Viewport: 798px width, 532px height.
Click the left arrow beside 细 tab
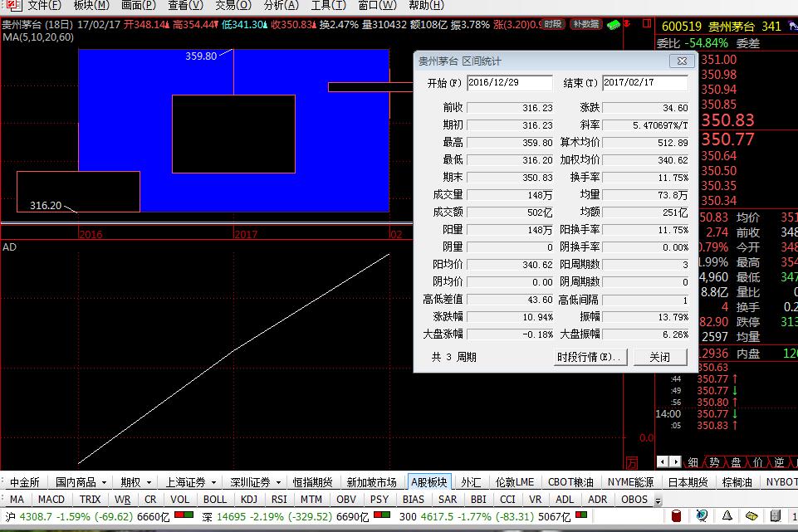[662, 461]
